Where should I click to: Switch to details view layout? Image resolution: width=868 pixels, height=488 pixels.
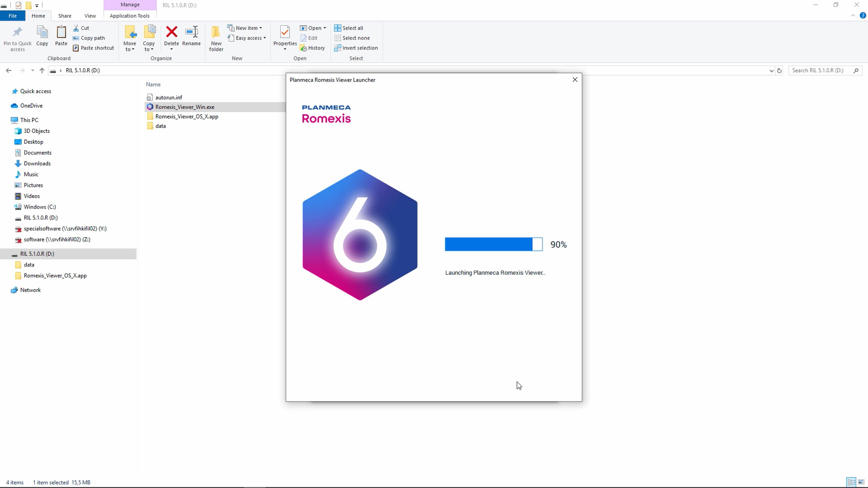(x=851, y=482)
